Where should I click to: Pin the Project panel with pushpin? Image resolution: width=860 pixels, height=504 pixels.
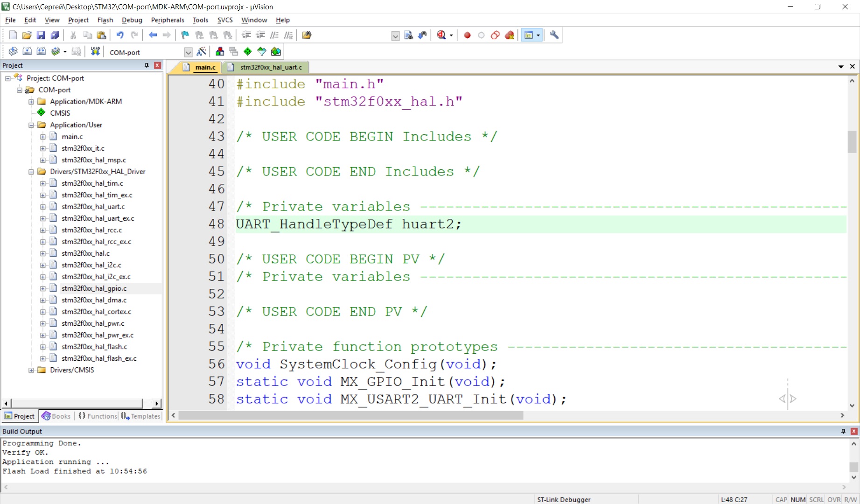point(147,65)
